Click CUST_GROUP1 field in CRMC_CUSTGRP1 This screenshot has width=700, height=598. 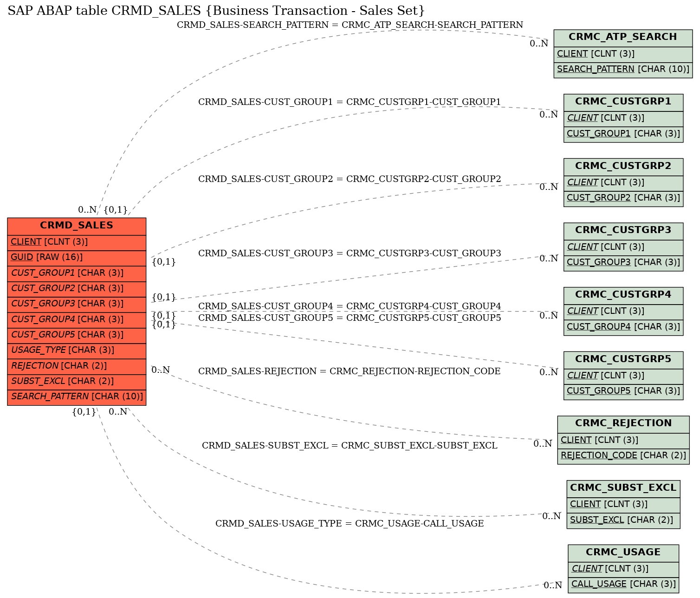point(623,134)
